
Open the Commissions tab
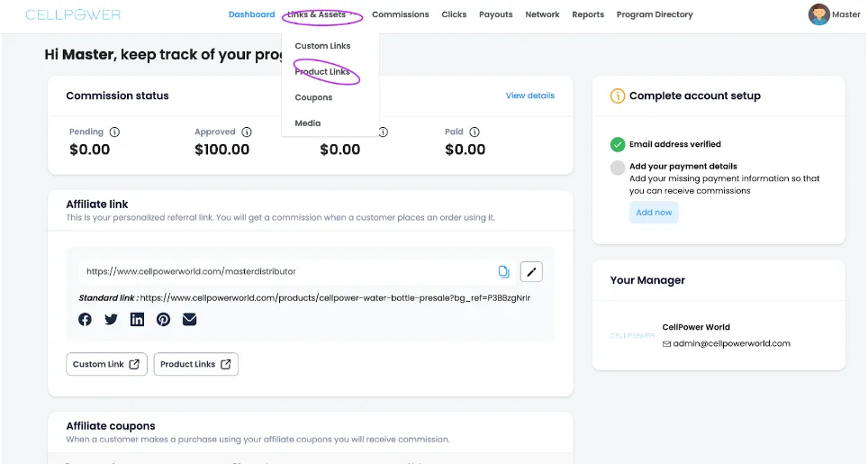click(x=400, y=14)
